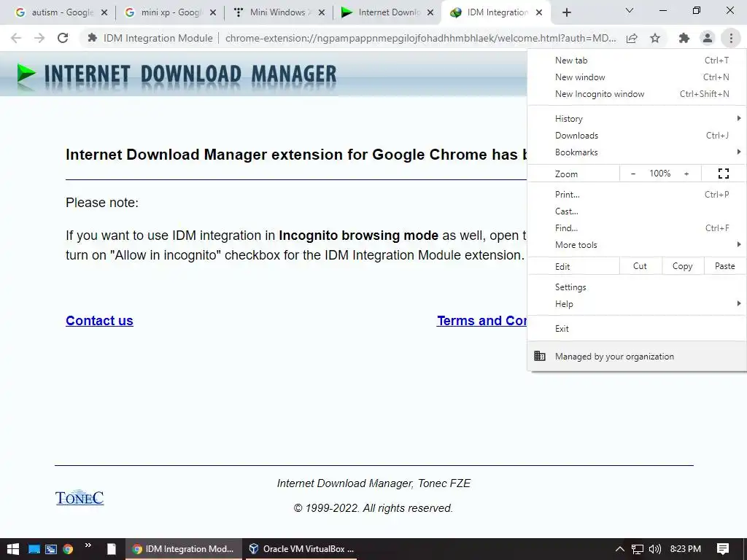Image resolution: width=747 pixels, height=560 pixels.
Task: Click the address bar URL
Action: 421,38
